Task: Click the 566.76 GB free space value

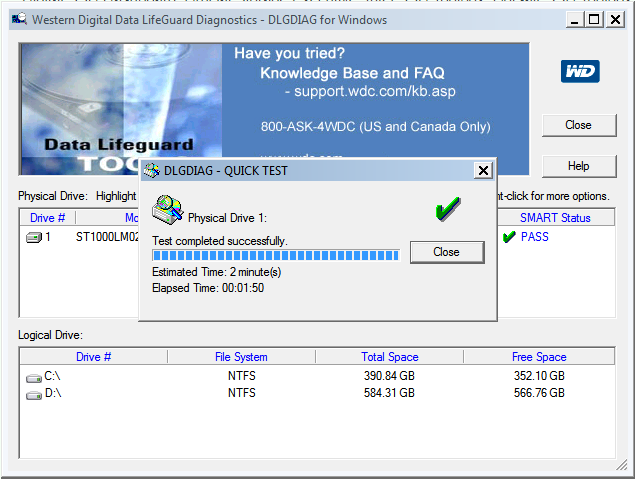Action: click(539, 393)
